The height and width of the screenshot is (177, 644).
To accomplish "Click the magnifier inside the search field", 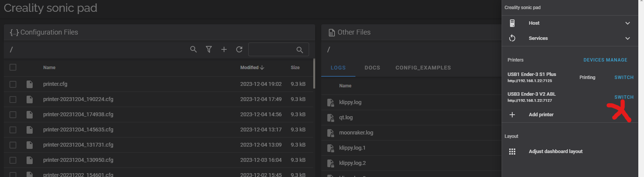I will (300, 50).
